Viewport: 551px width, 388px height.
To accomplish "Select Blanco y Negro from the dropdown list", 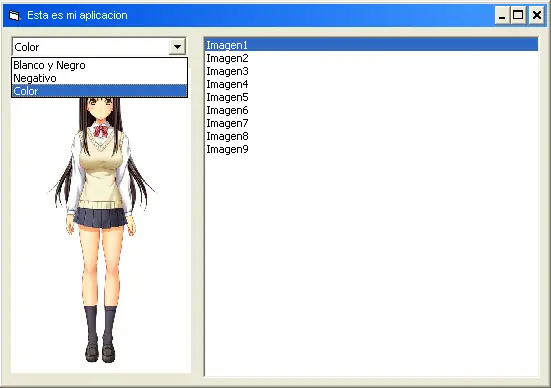I will pyautogui.click(x=99, y=65).
